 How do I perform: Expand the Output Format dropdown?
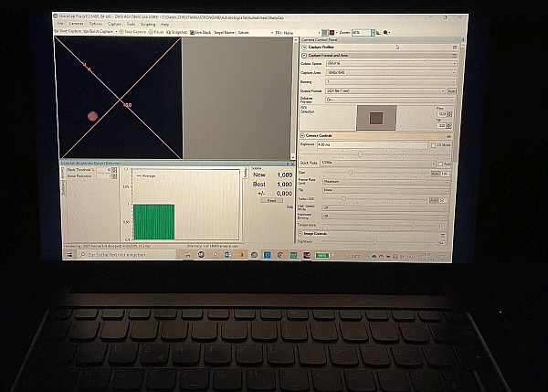388,90
